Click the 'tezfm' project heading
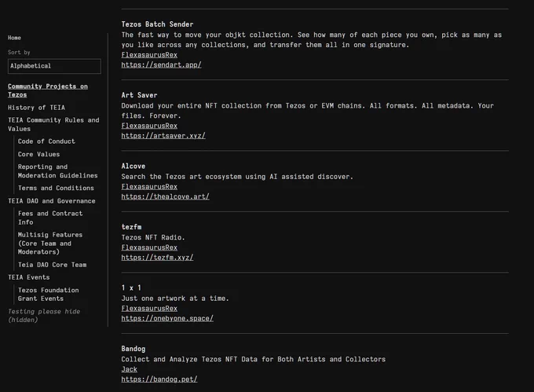 pyautogui.click(x=131, y=227)
